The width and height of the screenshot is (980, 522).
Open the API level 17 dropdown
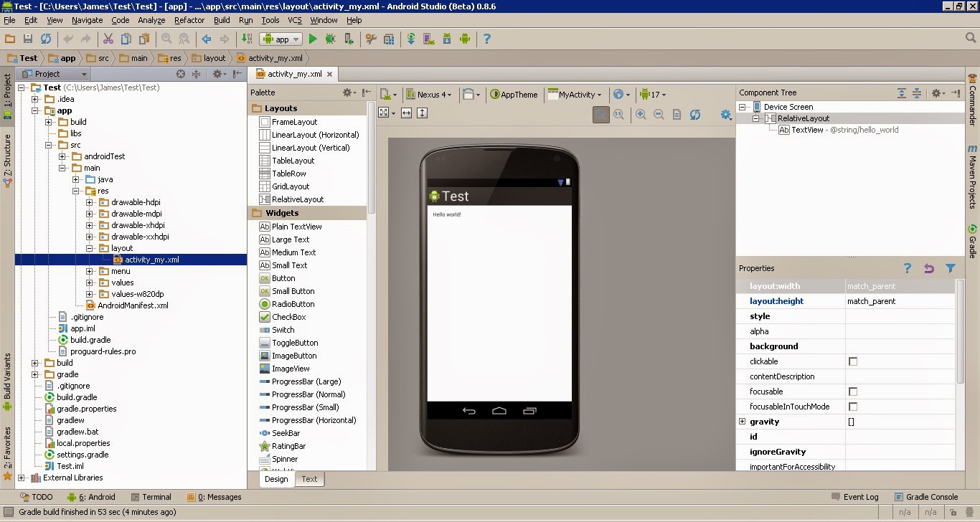pos(653,95)
